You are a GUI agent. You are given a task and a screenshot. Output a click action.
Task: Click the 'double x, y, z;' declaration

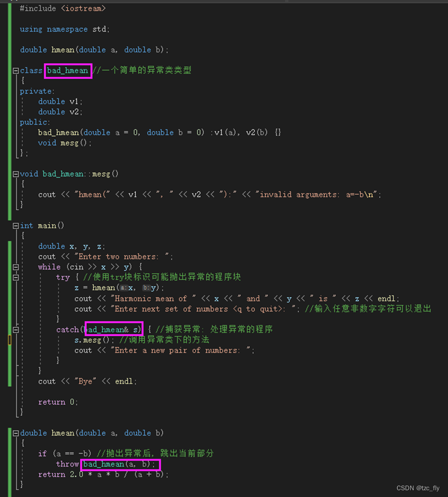[71, 246]
